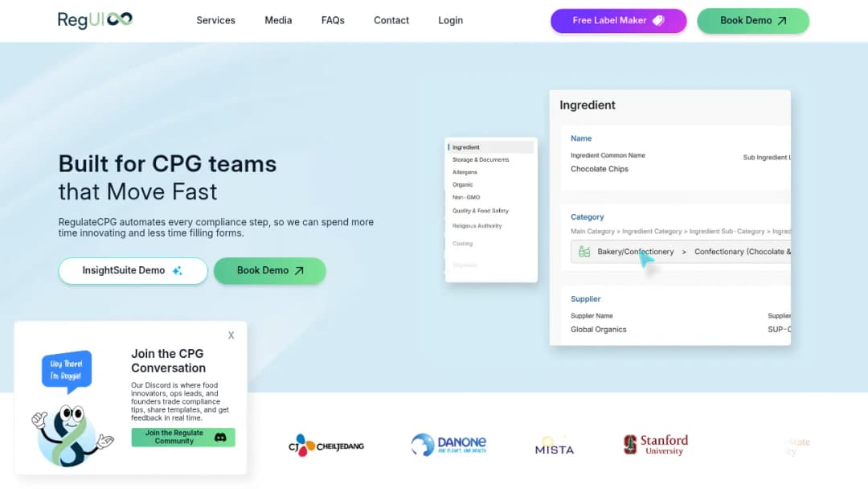This screenshot has width=868, height=489.
Task: Click the arrow icon on header Book Demo
Action: (x=782, y=21)
